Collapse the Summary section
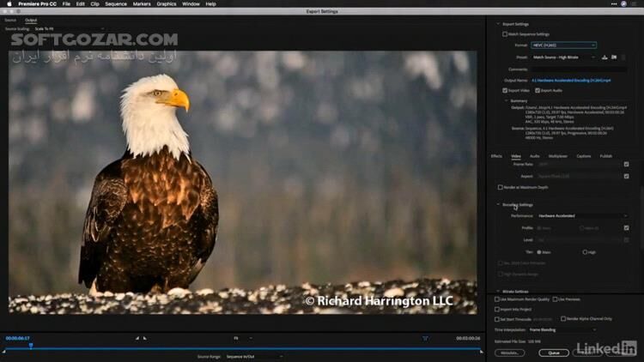 tap(507, 101)
